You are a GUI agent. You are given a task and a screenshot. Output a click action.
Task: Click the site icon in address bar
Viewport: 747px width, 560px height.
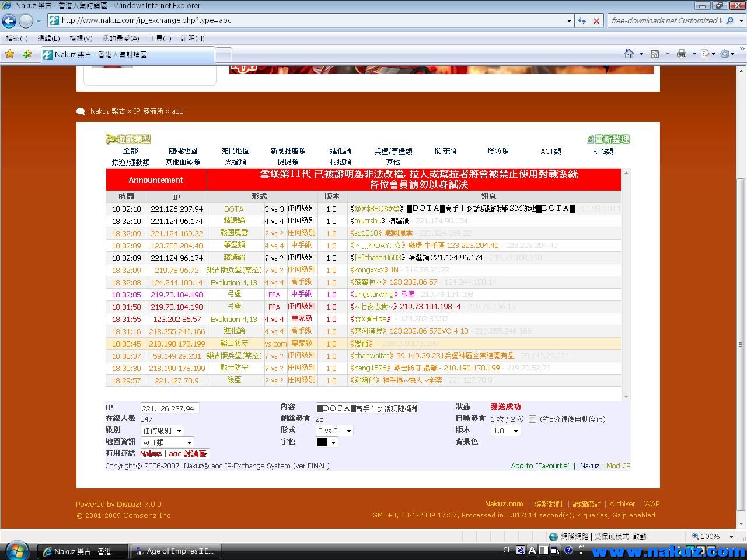(x=54, y=20)
